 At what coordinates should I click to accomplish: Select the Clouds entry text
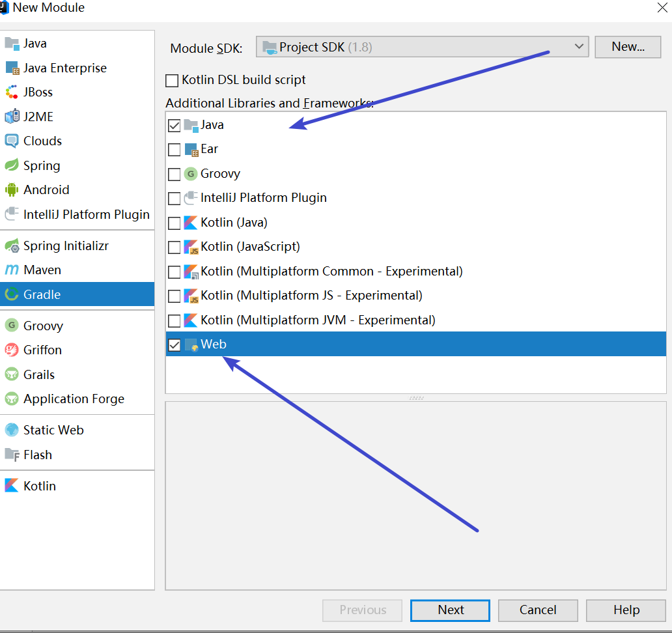pyautogui.click(x=42, y=141)
